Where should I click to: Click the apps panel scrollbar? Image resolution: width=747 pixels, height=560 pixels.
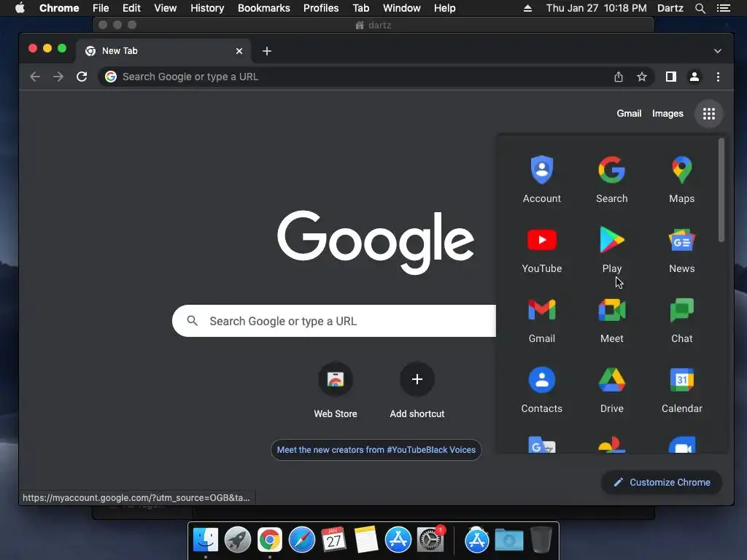click(x=721, y=190)
